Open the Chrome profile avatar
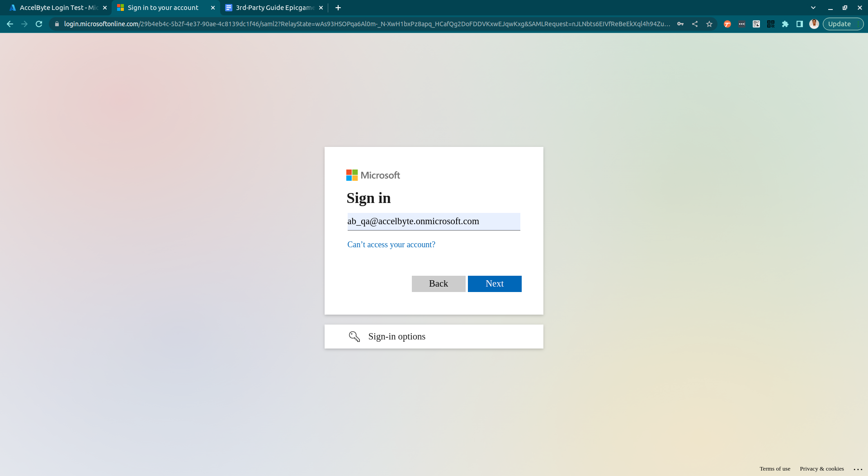This screenshot has width=868, height=476. point(814,24)
